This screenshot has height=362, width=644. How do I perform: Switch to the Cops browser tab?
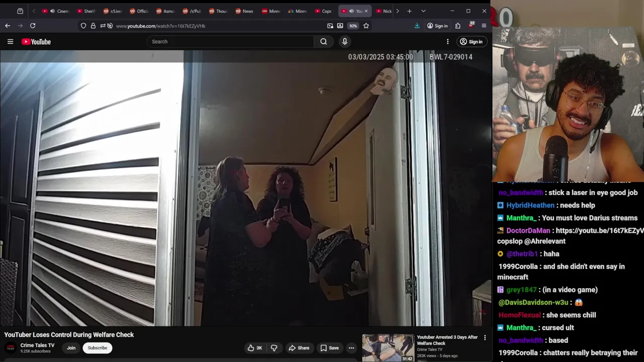[x=323, y=11]
